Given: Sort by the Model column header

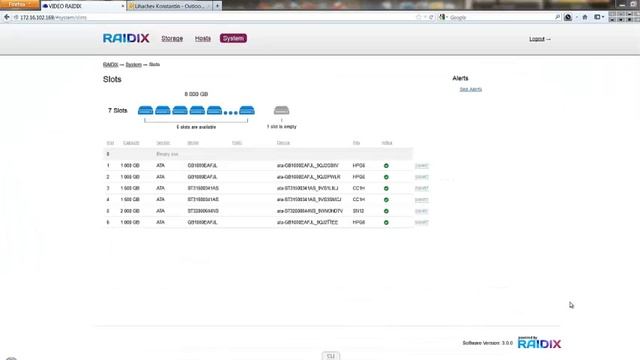Looking at the screenshot, I should [x=193, y=143].
